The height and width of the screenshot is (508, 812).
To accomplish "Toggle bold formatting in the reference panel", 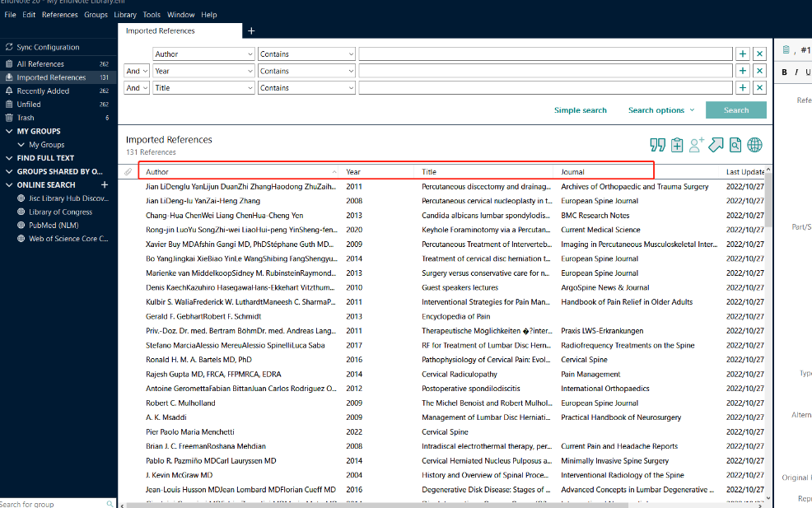I will tap(784, 72).
